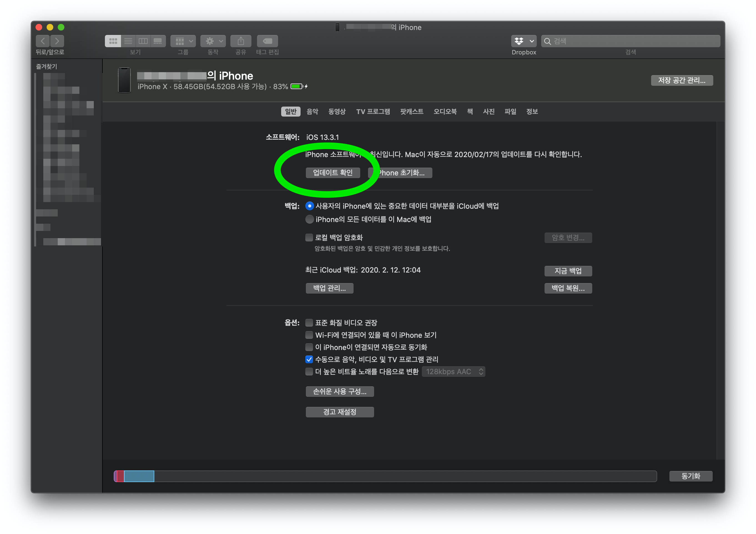Click the Edit Tags (태그 편집) icon

click(267, 41)
